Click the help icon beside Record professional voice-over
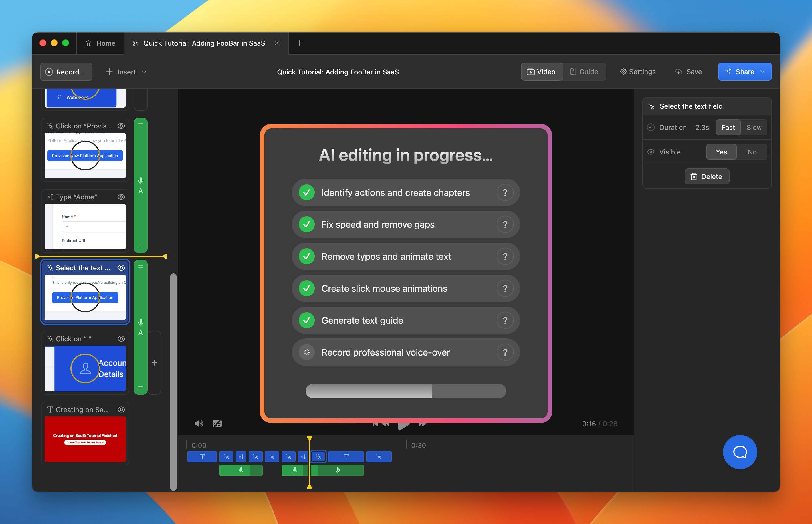The height and width of the screenshot is (524, 812). point(505,352)
